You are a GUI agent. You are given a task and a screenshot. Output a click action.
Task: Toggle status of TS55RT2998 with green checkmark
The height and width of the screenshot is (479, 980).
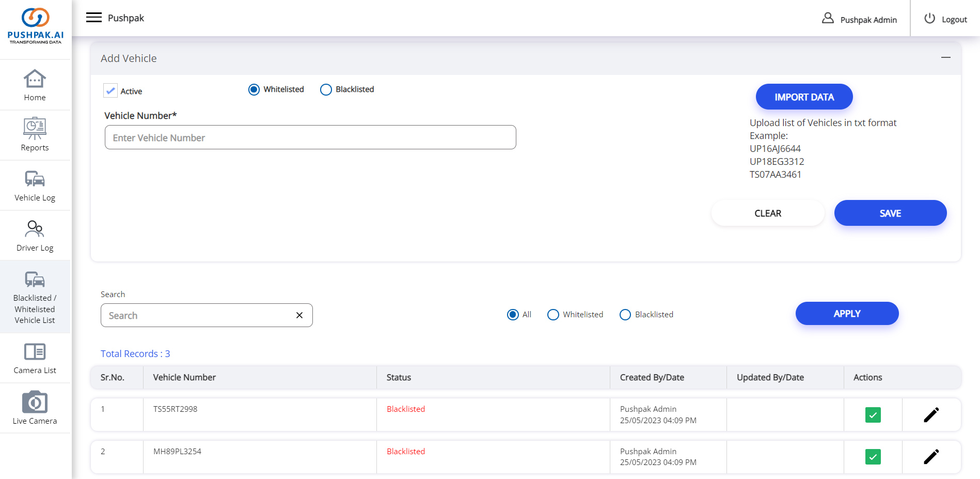click(x=873, y=414)
